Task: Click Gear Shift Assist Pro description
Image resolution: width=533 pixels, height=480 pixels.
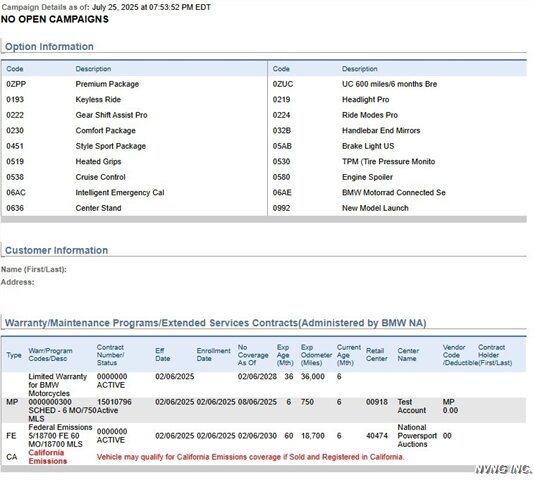Action: point(111,115)
